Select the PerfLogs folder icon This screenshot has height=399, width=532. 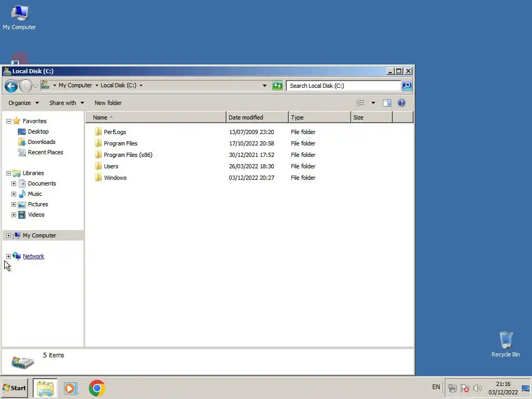tap(98, 131)
